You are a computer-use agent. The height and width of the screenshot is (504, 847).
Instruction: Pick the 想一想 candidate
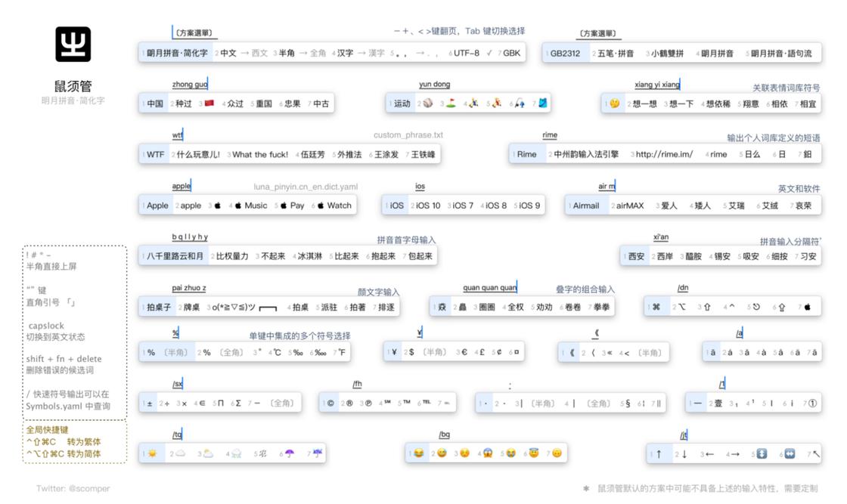tap(644, 104)
